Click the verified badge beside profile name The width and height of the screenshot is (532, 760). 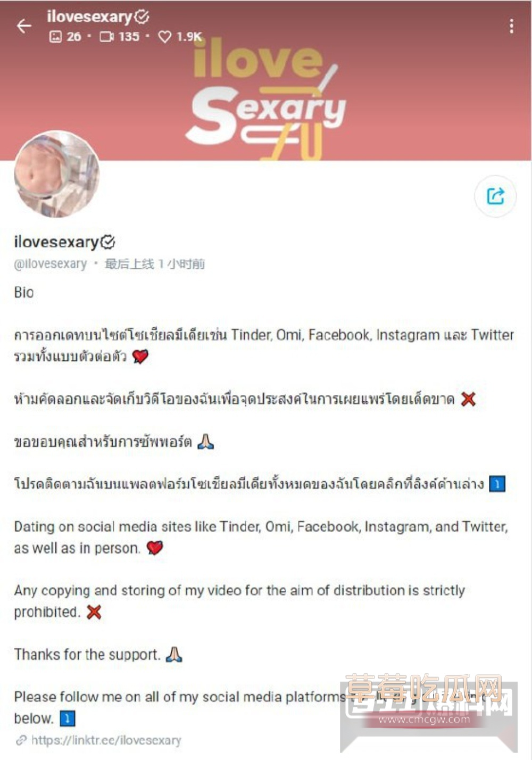pyautogui.click(x=107, y=242)
